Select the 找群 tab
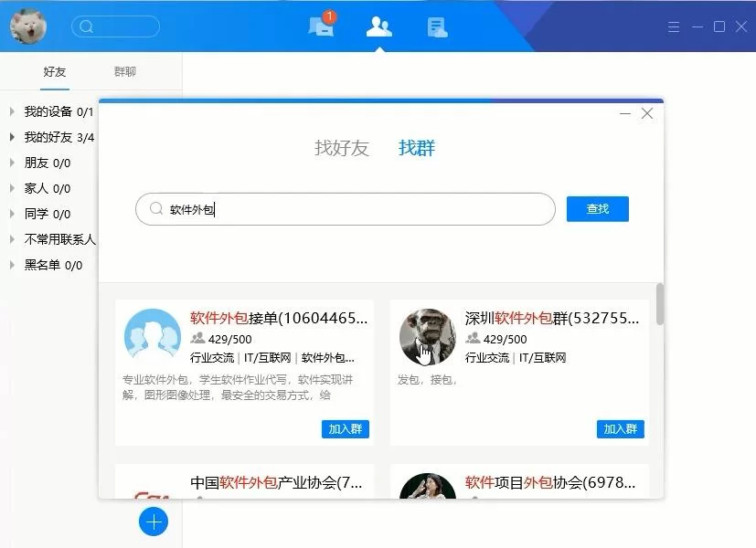Screen dimensions: 756x548 pos(417,148)
